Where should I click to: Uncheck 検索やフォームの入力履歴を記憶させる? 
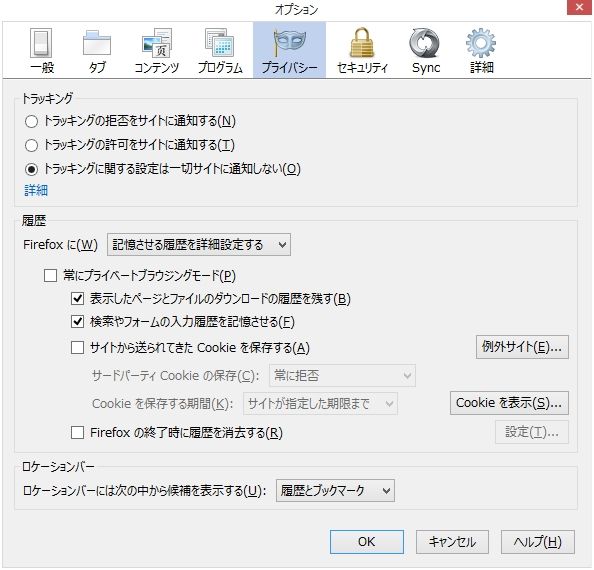(x=77, y=322)
